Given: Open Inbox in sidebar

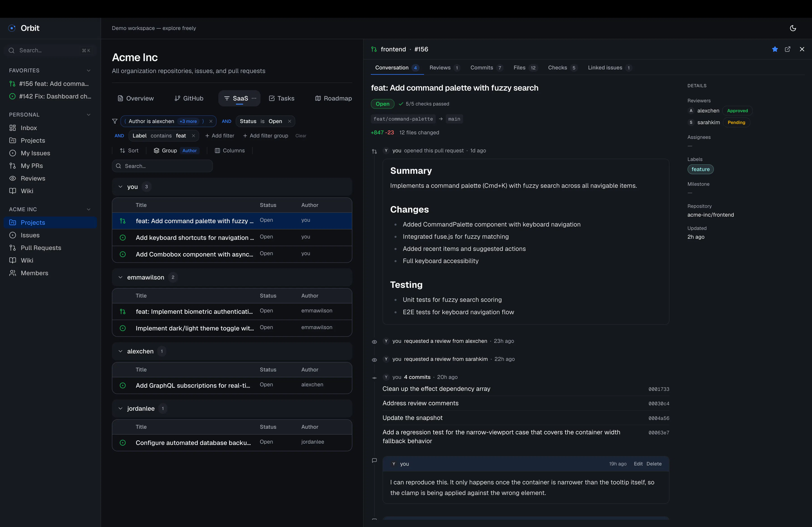Looking at the screenshot, I should [50, 128].
